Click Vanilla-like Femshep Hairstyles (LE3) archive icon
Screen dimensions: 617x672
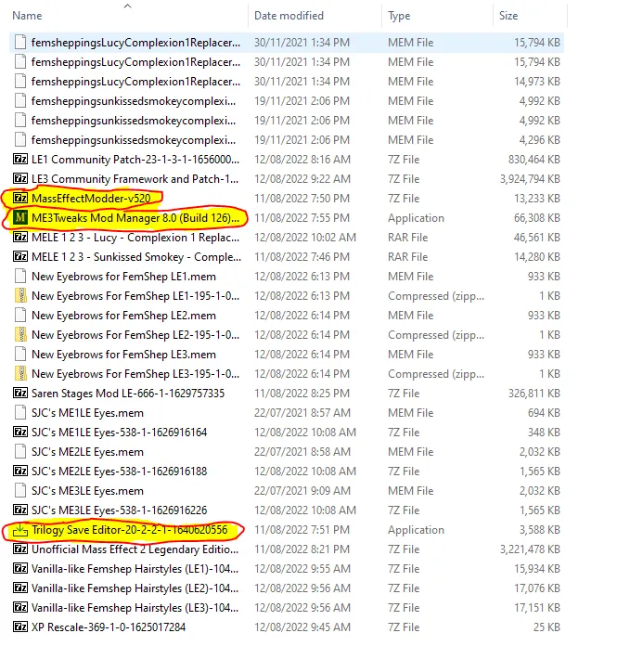click(x=20, y=608)
